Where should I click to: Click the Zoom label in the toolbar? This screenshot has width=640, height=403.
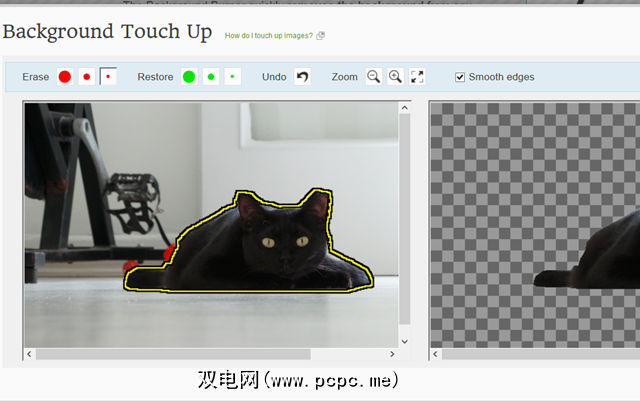point(344,77)
